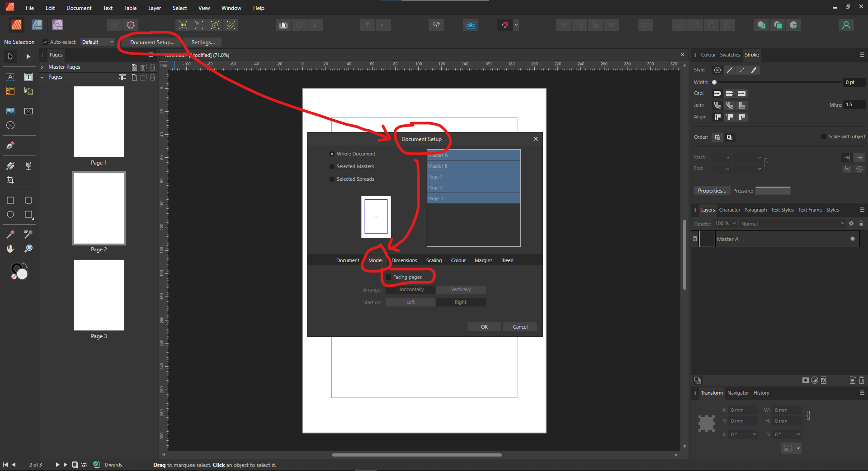Screen dimensions: 868x471
Task: Open Stroke panel hamburger menu
Action: tap(862, 55)
